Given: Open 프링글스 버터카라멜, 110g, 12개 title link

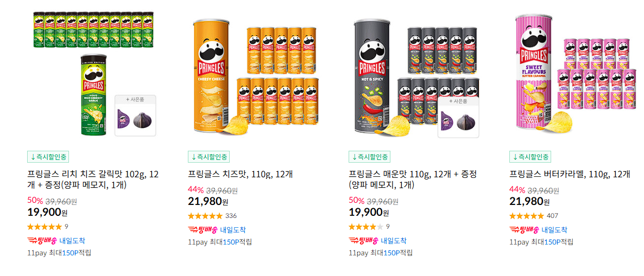Looking at the screenshot, I should (570, 174).
